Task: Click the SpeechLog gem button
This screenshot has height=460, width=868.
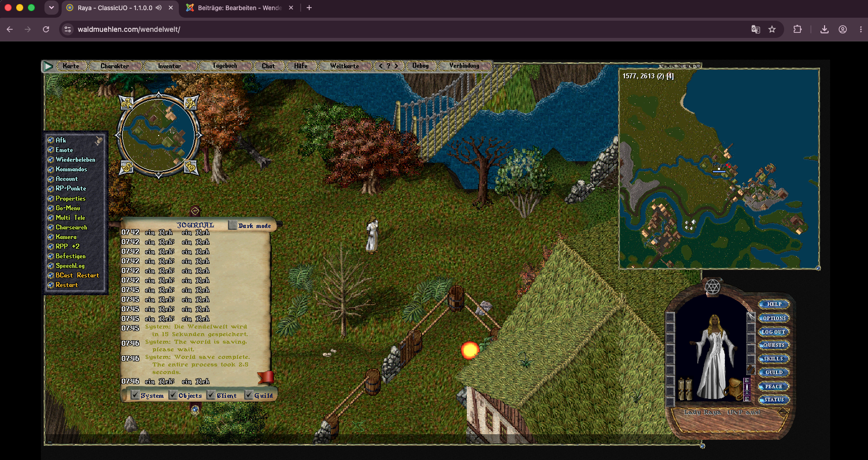Action: (x=51, y=265)
